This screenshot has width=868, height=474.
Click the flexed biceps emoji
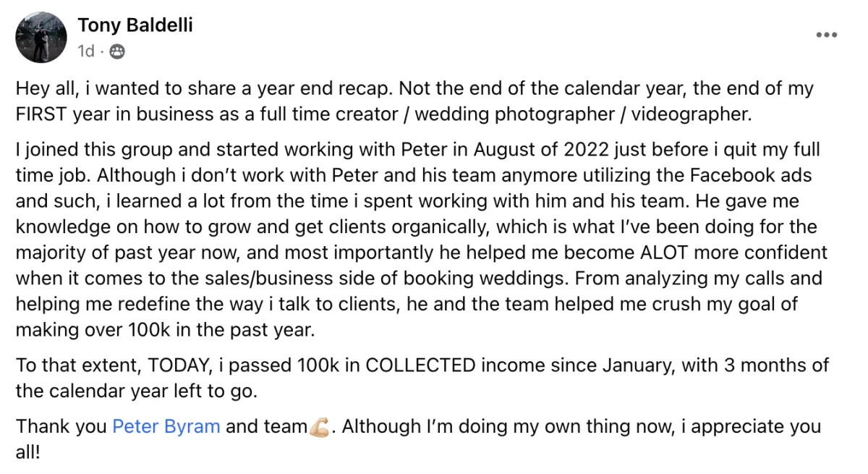pos(319,427)
